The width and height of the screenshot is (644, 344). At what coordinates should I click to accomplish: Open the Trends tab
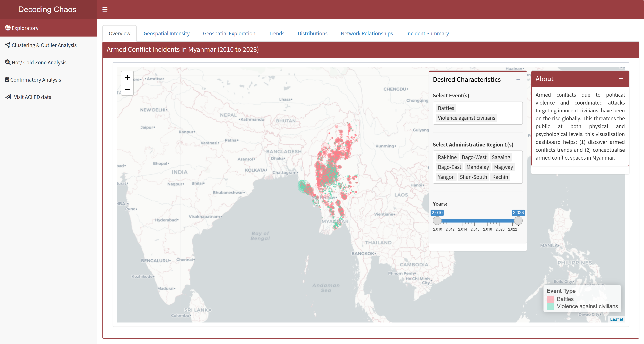pyautogui.click(x=276, y=33)
